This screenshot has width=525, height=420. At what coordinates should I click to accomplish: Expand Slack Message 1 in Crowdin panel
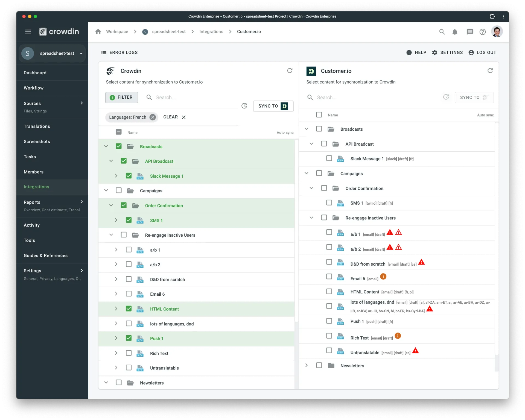click(116, 176)
